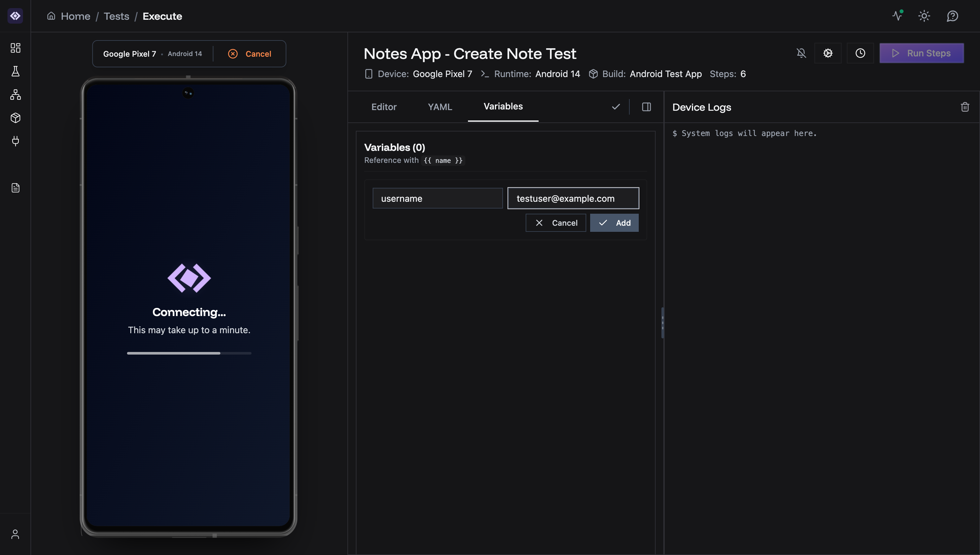The width and height of the screenshot is (980, 555).
Task: Click the Add variable button
Action: tap(614, 223)
